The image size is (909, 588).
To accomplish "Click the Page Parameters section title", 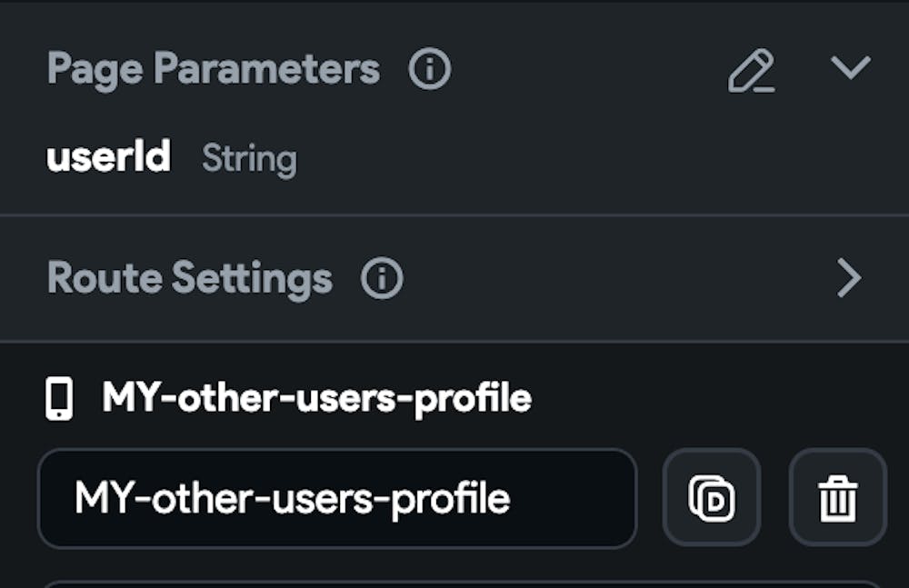I will click(214, 69).
